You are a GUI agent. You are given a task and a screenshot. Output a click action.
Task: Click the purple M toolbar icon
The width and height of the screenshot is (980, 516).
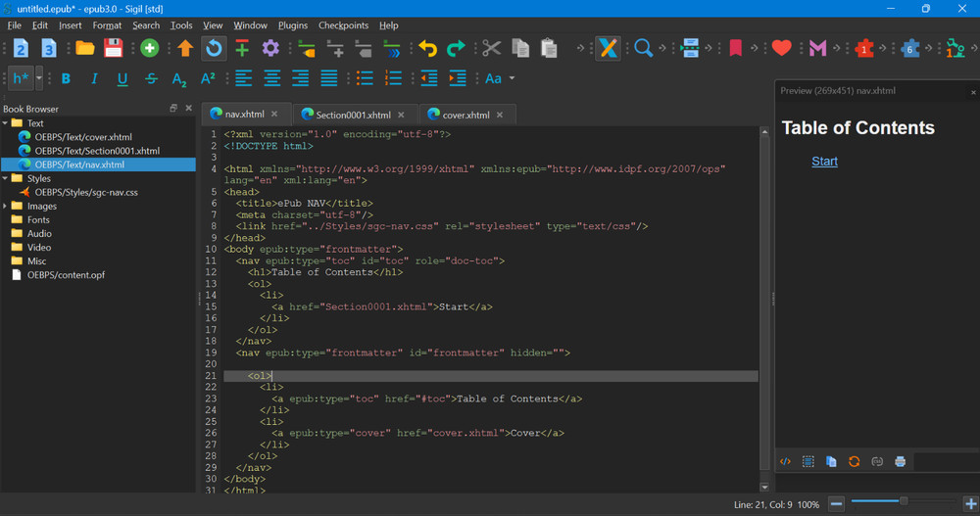(x=817, y=48)
